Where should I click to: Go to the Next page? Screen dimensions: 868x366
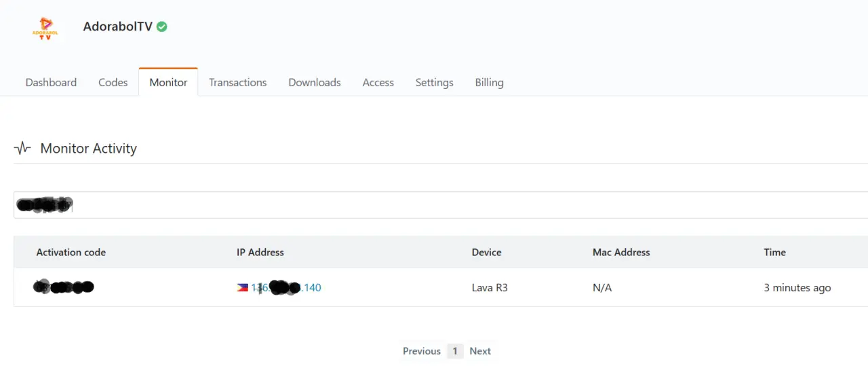pyautogui.click(x=480, y=351)
